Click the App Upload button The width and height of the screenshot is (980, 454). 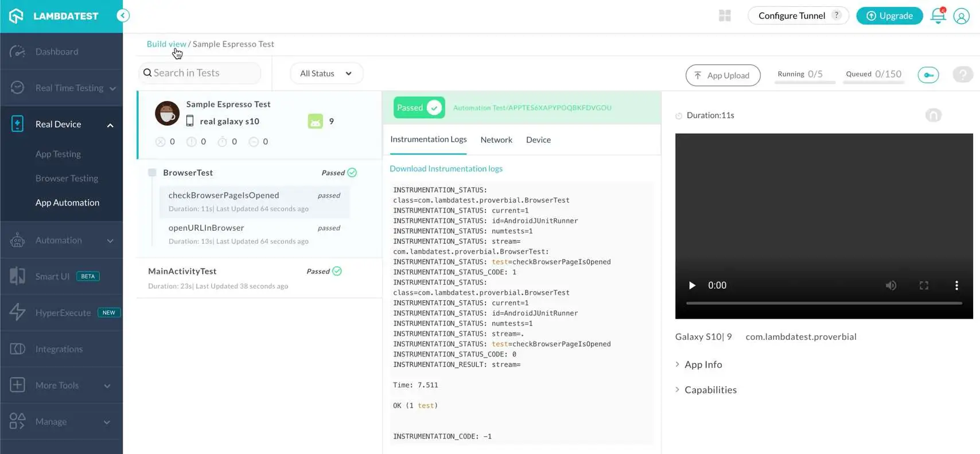tap(722, 75)
